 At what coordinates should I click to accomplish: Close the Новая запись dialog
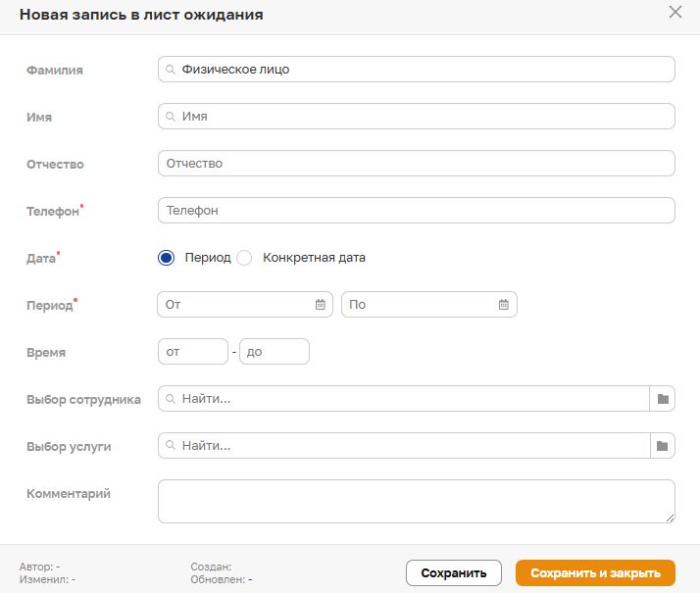point(675,13)
